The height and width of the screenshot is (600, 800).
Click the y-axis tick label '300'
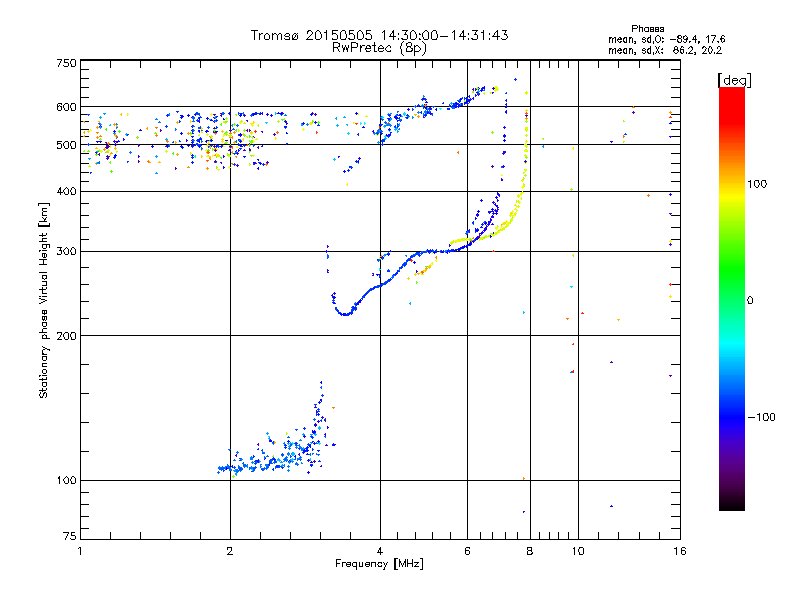(66, 252)
